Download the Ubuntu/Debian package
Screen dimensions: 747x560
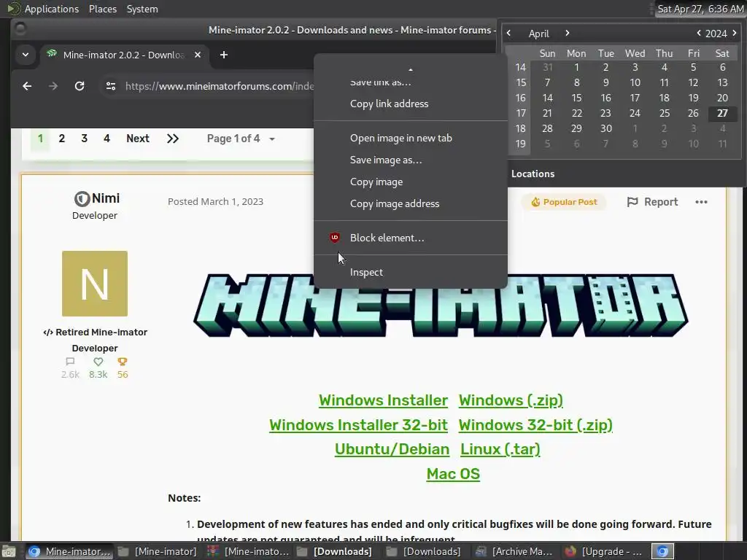[392, 449]
